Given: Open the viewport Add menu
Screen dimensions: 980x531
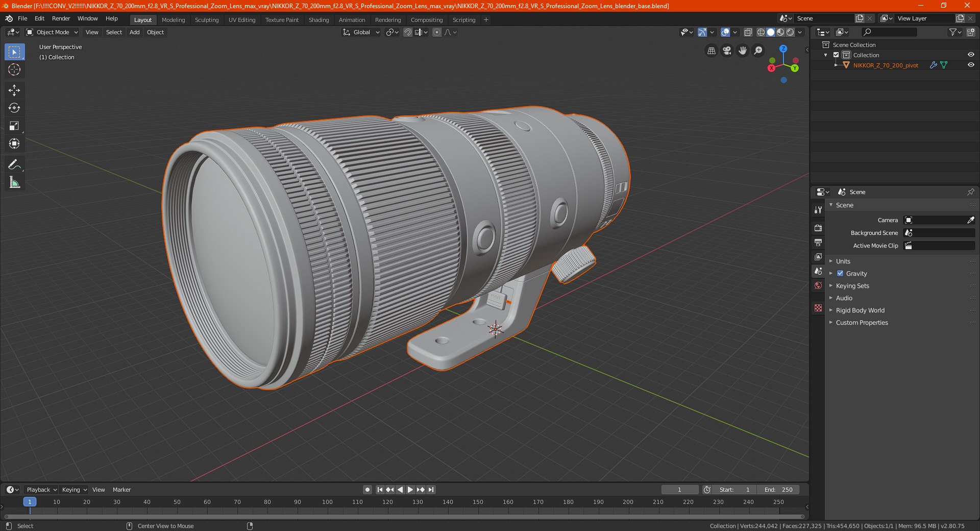Looking at the screenshot, I should tap(134, 32).
